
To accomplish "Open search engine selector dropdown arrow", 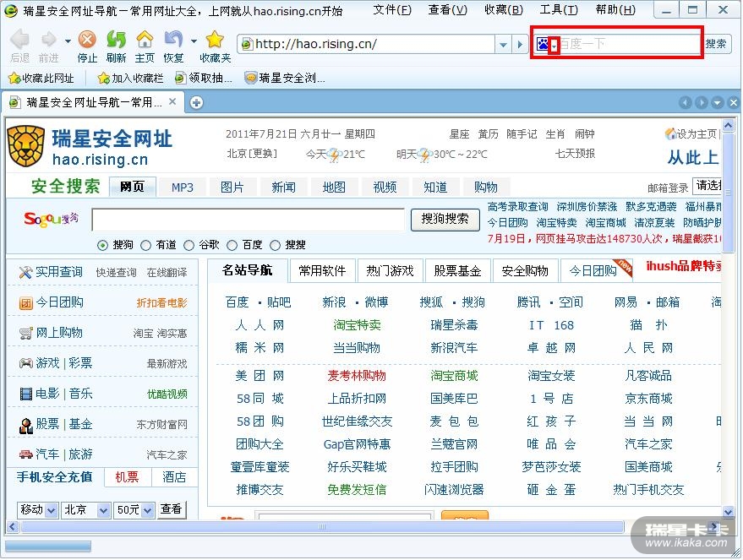I will [x=554, y=46].
